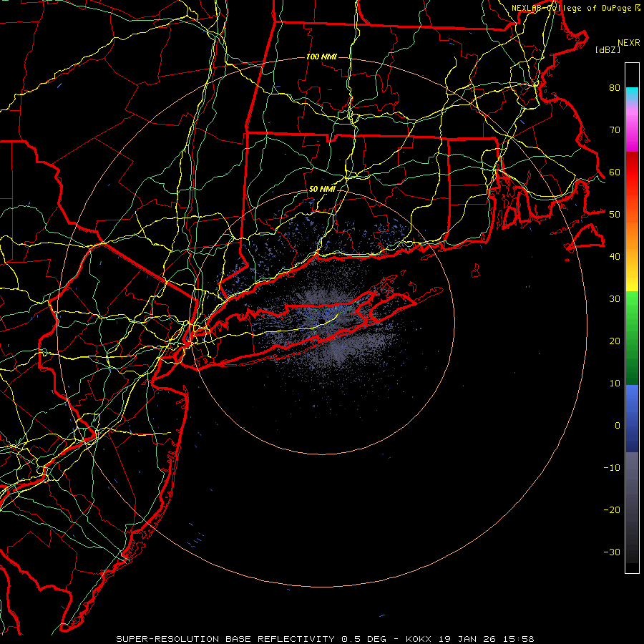
Task: Click the green segment of the color bar
Action: click(x=632, y=338)
